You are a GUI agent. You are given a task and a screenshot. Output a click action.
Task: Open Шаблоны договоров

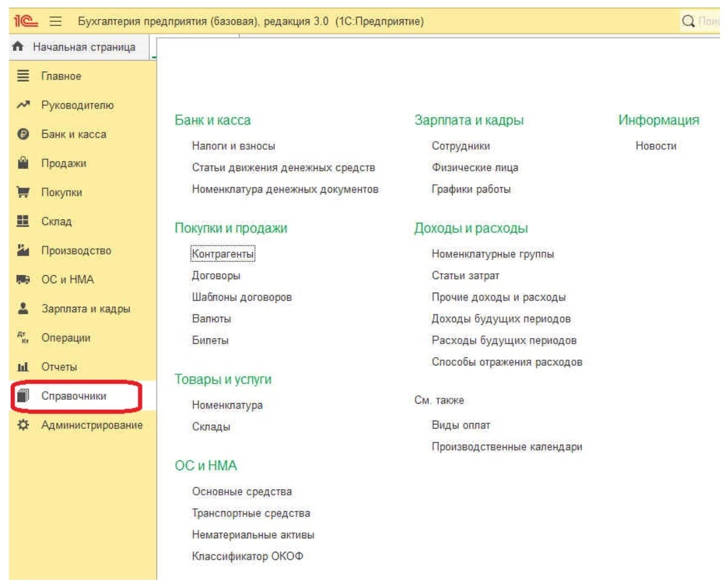pyautogui.click(x=242, y=297)
